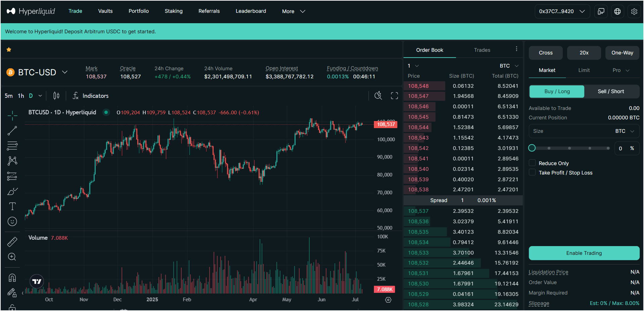Open the Size unit BTC dropdown
The height and width of the screenshot is (311, 644).
point(625,131)
